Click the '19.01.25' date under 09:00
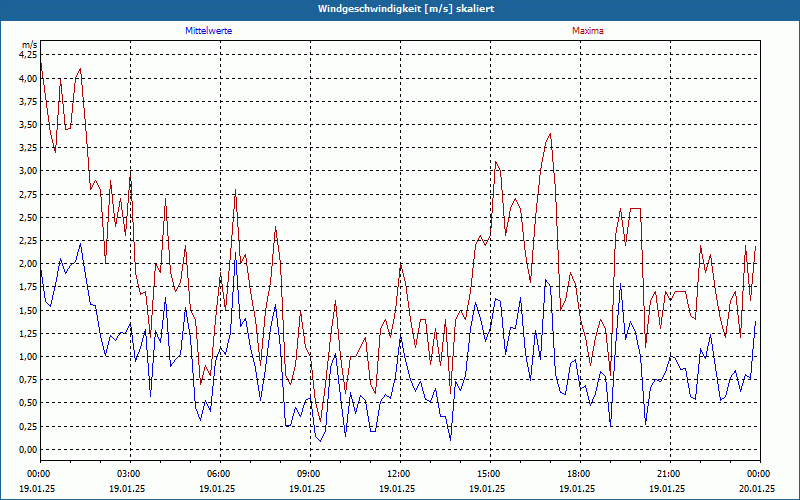Screen dimensions: 800x500 coord(308,488)
